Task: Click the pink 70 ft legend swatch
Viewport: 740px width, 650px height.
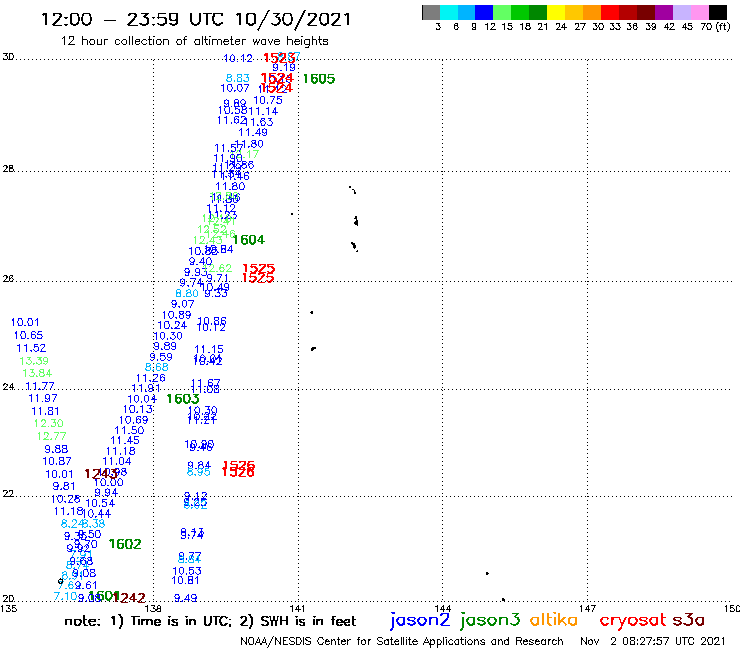Action: click(699, 12)
